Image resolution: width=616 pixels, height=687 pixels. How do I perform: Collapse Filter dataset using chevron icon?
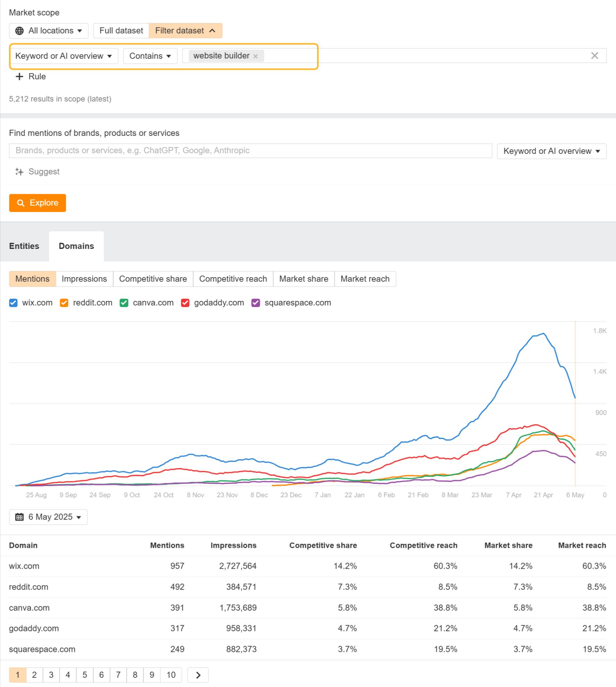tap(212, 31)
